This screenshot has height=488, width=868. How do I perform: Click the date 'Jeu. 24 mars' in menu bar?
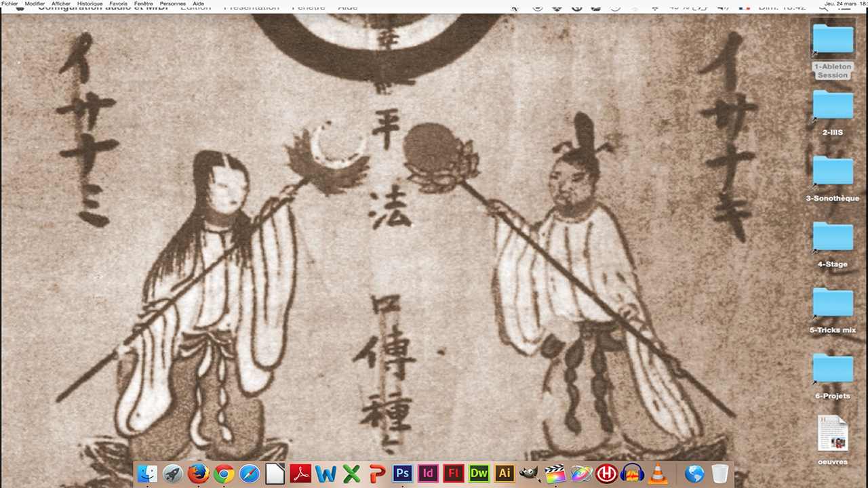point(841,3)
